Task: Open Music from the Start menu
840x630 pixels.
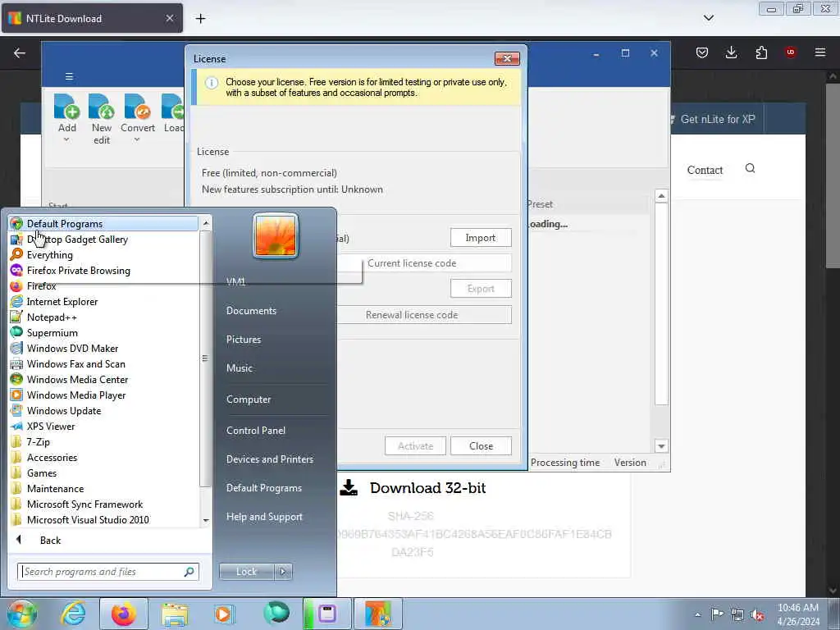Action: pos(240,368)
